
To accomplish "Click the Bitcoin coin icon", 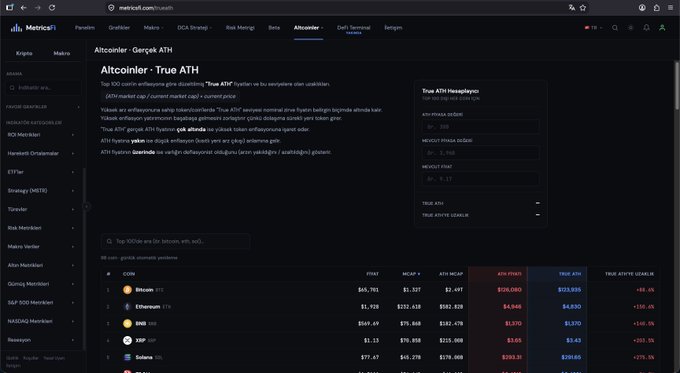I will 127,290.
